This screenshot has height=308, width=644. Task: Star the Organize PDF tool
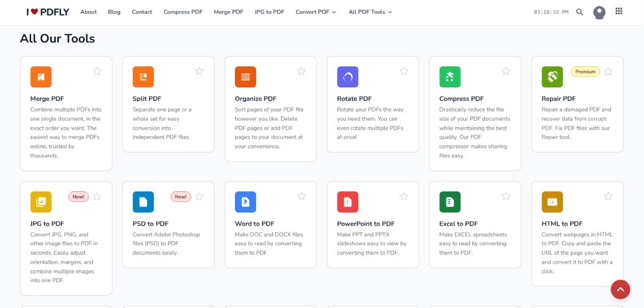(301, 71)
